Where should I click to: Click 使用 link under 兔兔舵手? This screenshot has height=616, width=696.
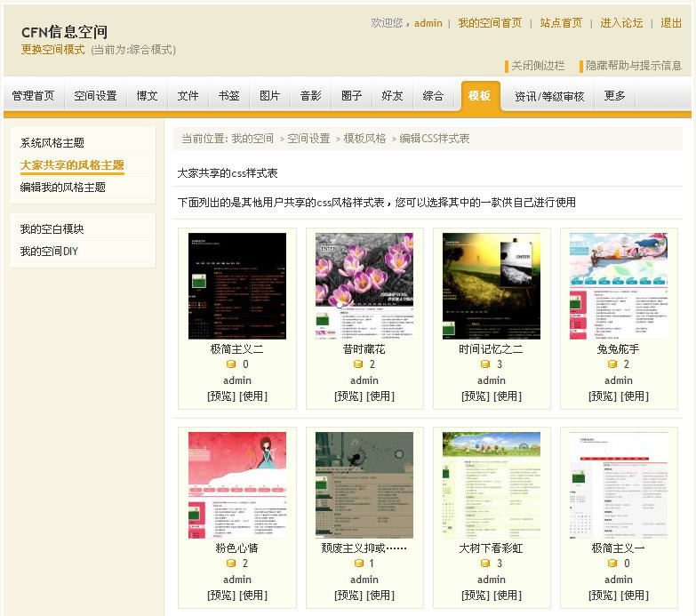point(635,396)
